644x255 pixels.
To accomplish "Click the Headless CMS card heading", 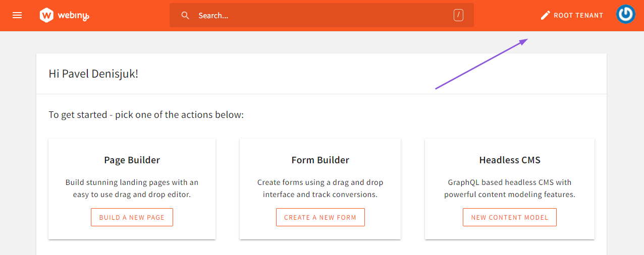I will (x=510, y=160).
